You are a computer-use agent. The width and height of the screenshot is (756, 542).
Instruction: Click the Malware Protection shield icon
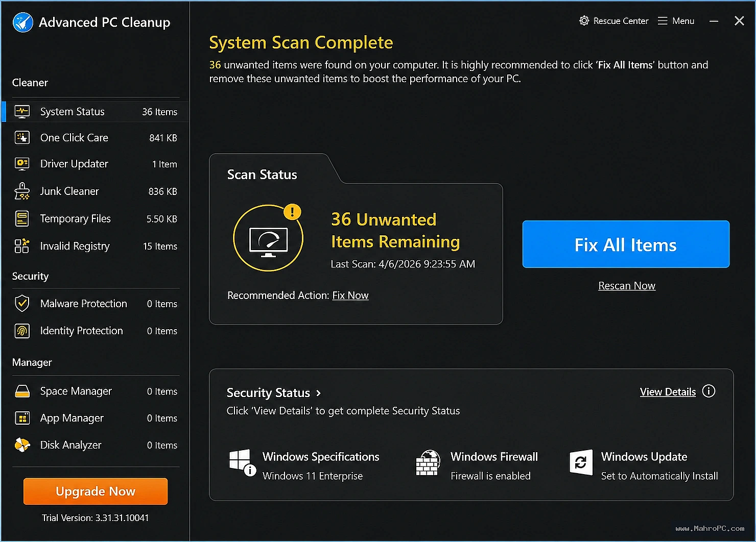point(22,304)
